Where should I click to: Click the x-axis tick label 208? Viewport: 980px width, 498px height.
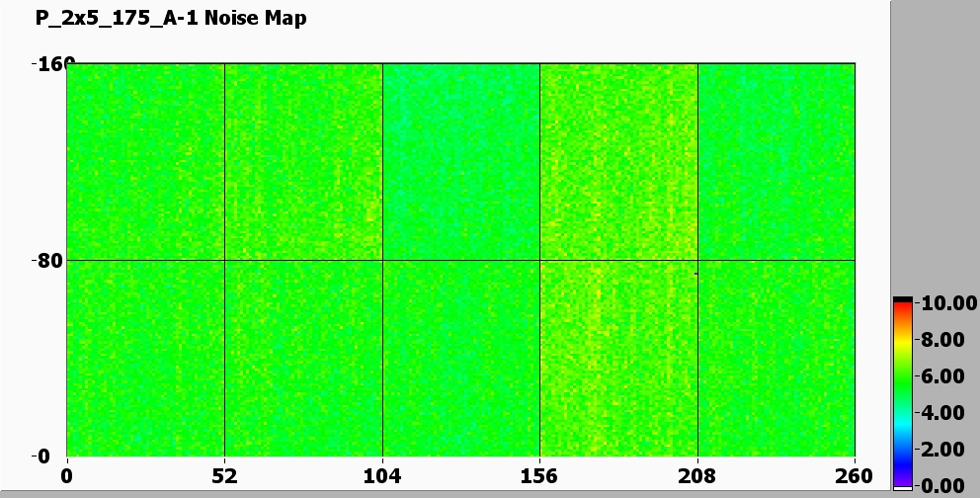pos(697,476)
